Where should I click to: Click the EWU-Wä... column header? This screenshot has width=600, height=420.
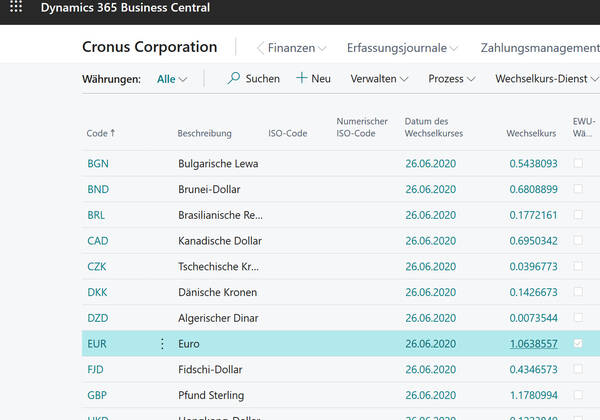coord(584,127)
